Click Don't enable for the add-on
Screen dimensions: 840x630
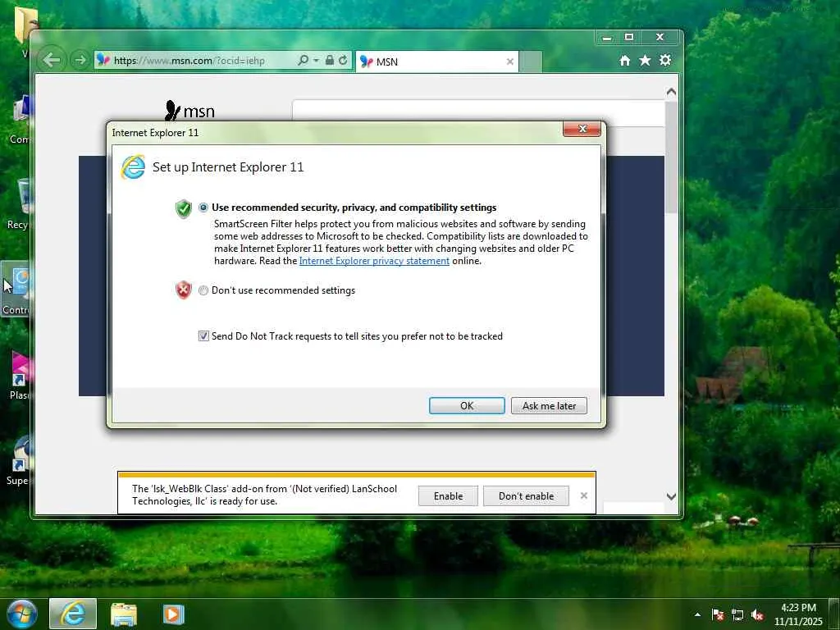(x=526, y=496)
